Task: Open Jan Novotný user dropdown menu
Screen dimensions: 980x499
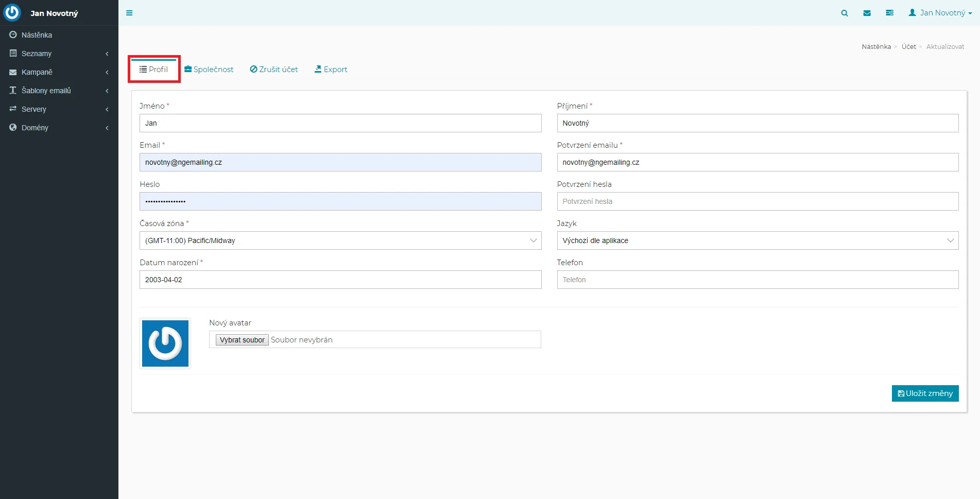Action: tap(940, 13)
